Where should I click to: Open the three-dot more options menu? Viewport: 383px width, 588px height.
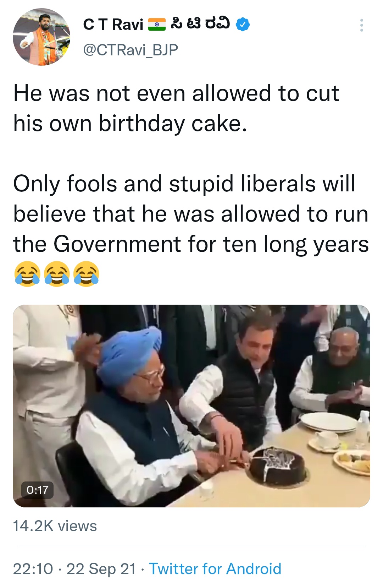(x=361, y=25)
